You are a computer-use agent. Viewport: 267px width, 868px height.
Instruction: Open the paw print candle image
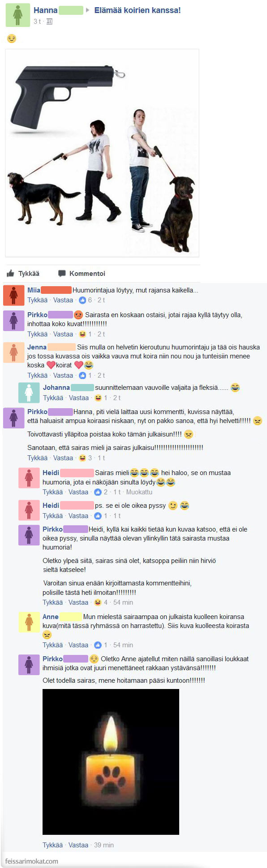click(x=111, y=762)
